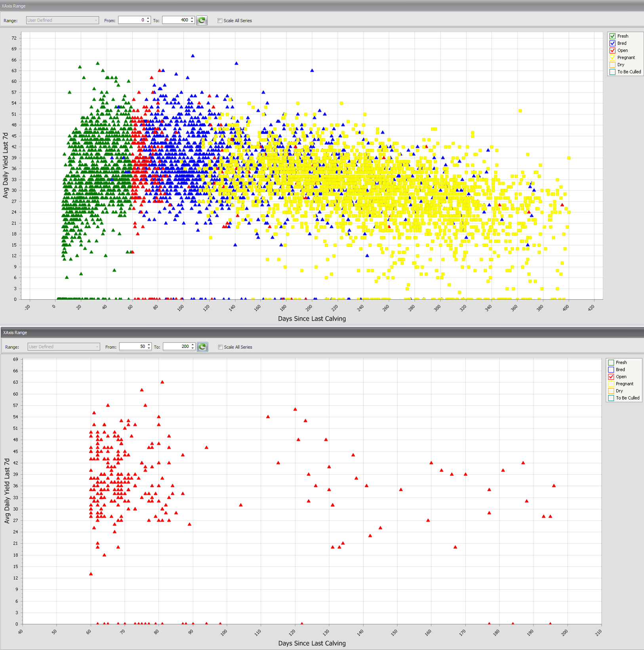Image resolution: width=644 pixels, height=650 pixels.
Task: Click the bottom chart From field showing 50
Action: coord(133,347)
